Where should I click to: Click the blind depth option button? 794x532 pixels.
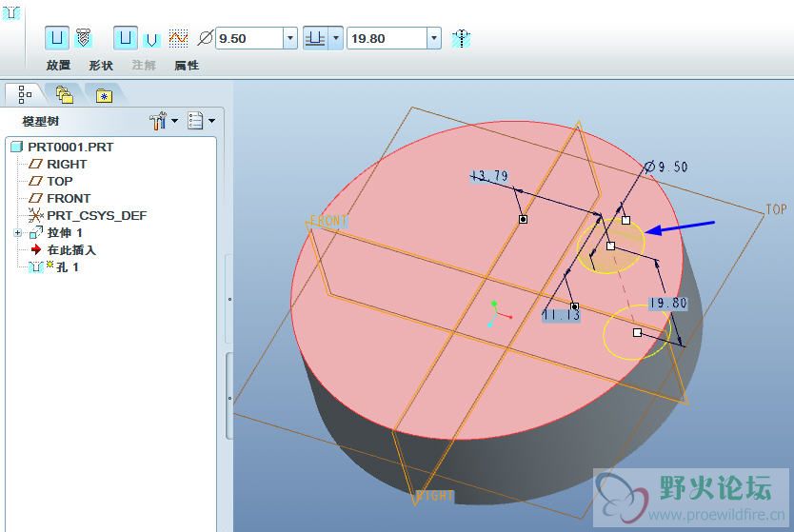(315, 38)
